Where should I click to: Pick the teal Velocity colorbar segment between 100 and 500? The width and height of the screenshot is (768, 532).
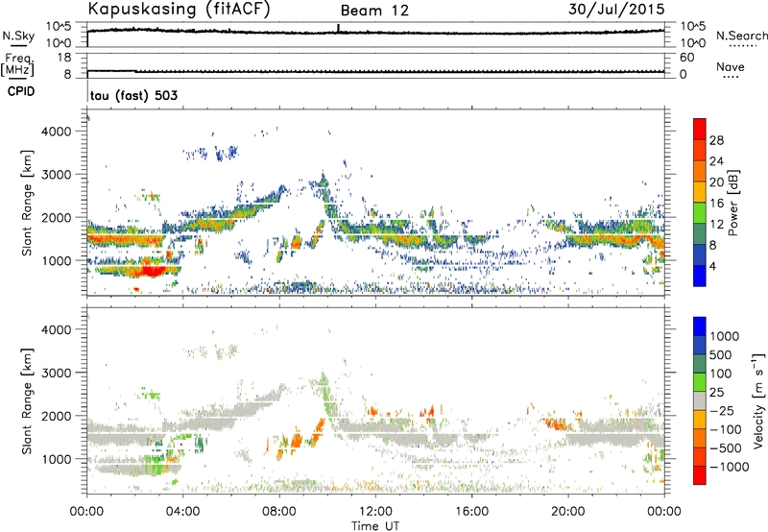pyautogui.click(x=700, y=364)
